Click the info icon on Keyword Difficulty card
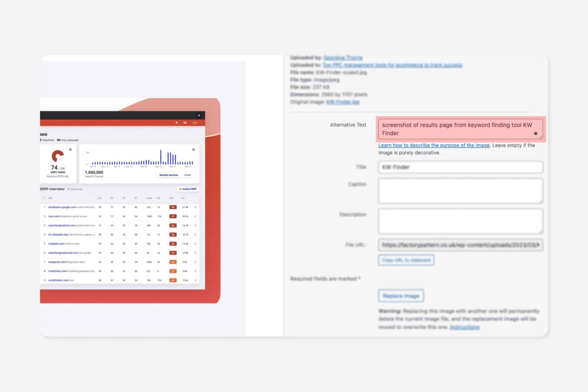This screenshot has height=392, width=588. pos(70,150)
